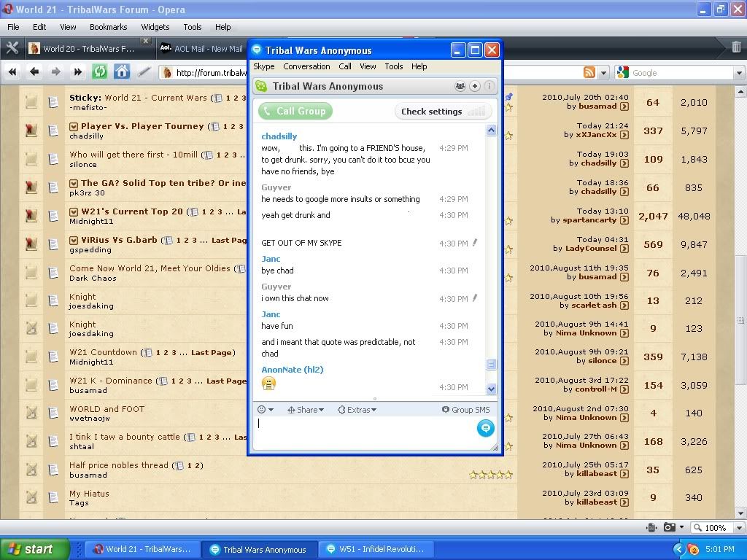Expand Player Vs. Player Tourney poll icon
The image size is (747, 560).
click(x=74, y=127)
